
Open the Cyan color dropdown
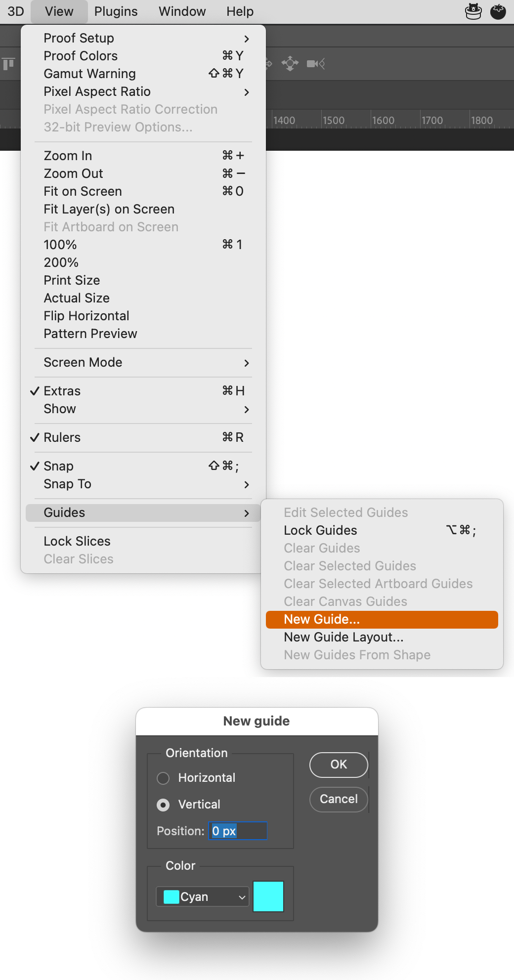click(x=202, y=896)
